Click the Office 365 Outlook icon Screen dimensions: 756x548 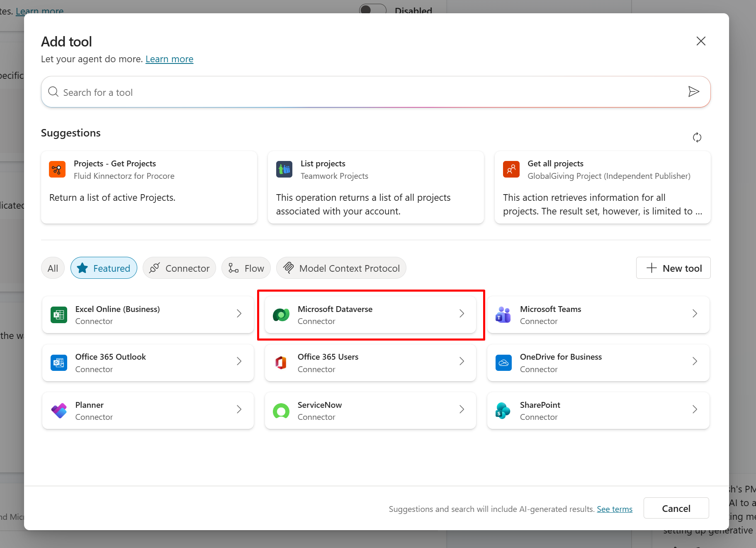[59, 363]
